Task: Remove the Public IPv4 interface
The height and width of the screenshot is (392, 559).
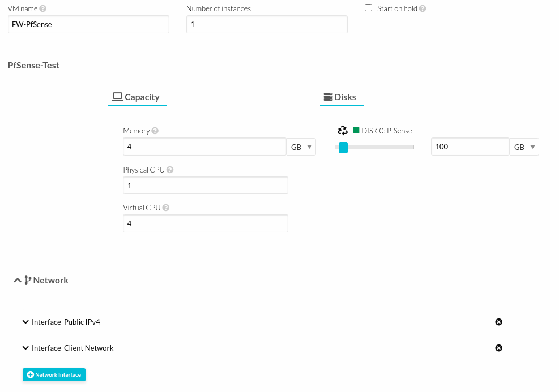Action: coord(498,322)
